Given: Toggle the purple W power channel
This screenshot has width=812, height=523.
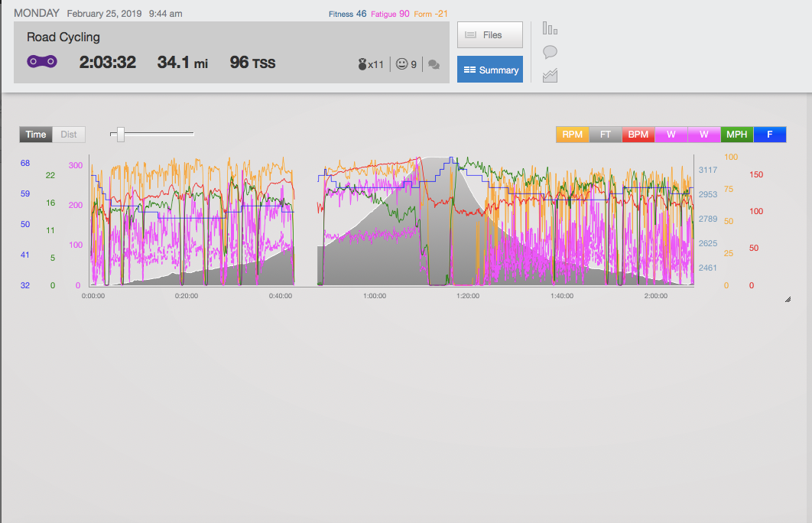Looking at the screenshot, I should pos(671,134).
